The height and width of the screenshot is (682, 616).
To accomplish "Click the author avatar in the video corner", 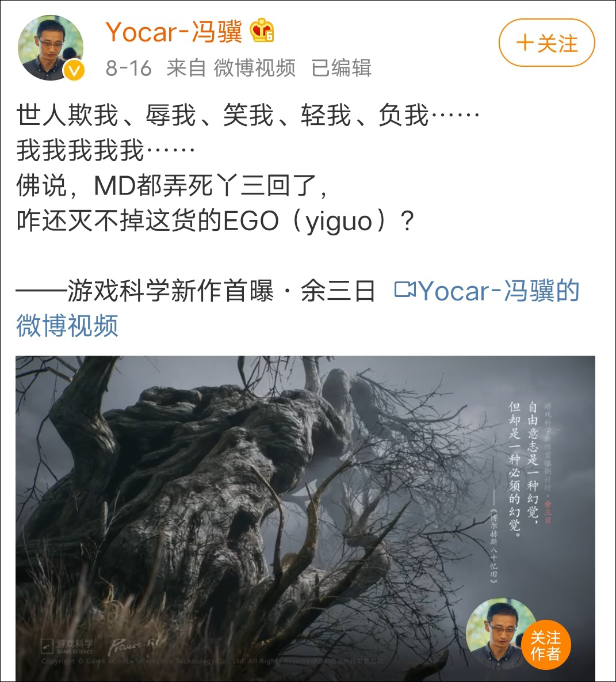I will 496,633.
